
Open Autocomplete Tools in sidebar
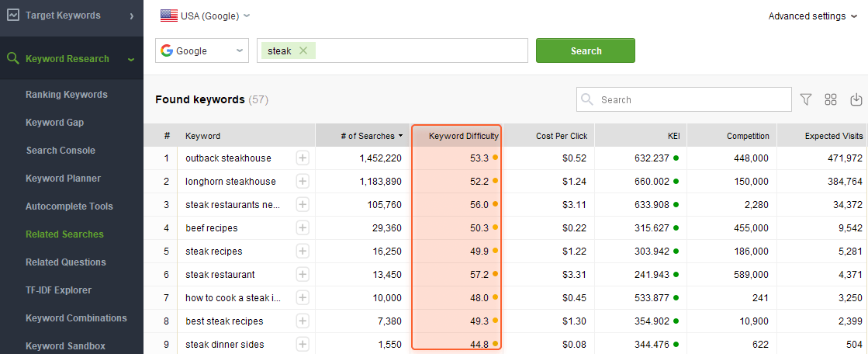click(x=69, y=206)
